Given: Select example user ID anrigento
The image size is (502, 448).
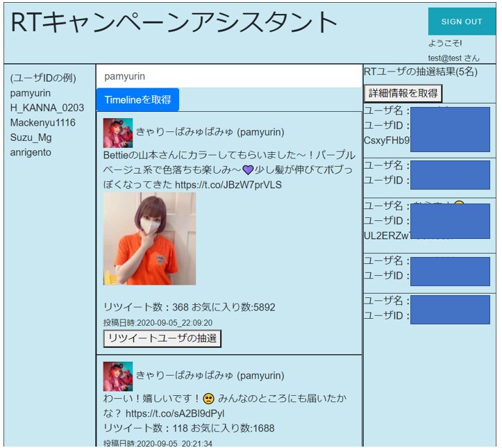Looking at the screenshot, I should click(31, 152).
